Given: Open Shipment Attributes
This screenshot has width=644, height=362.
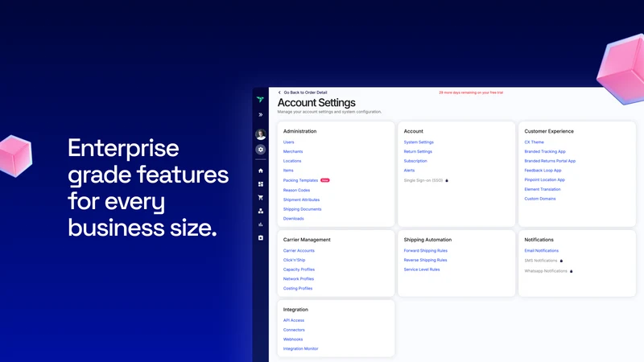Looking at the screenshot, I should (x=301, y=200).
